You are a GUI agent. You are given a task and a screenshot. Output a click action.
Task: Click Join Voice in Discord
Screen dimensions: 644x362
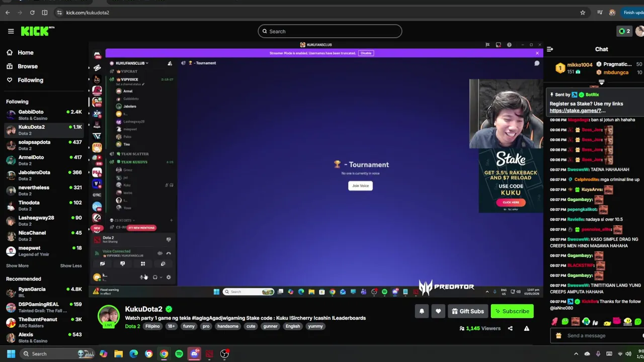[360, 186]
